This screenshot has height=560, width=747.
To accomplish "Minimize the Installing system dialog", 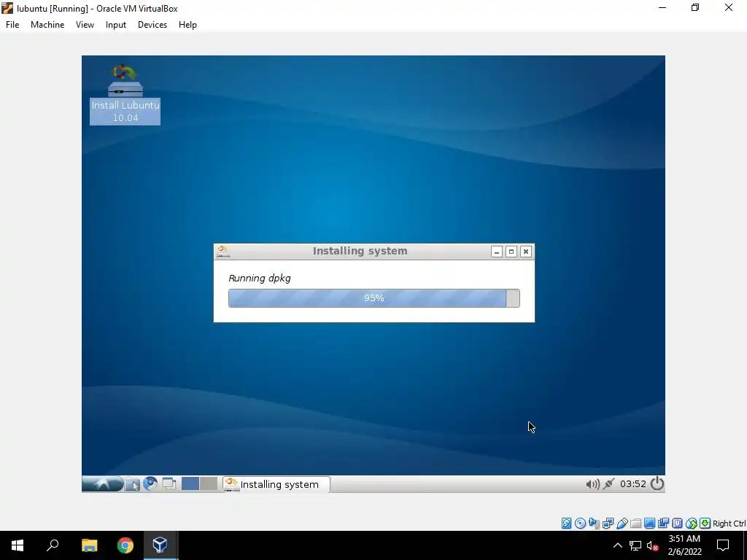I will click(496, 252).
